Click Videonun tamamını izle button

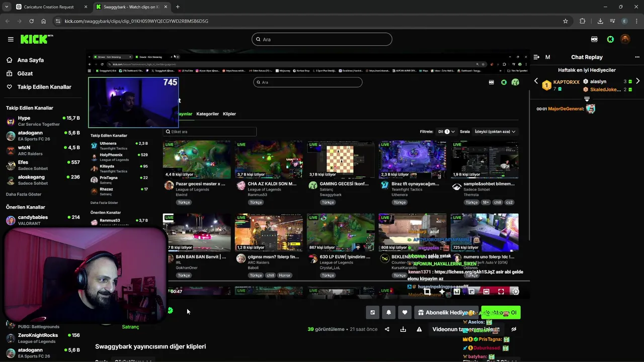click(x=466, y=329)
